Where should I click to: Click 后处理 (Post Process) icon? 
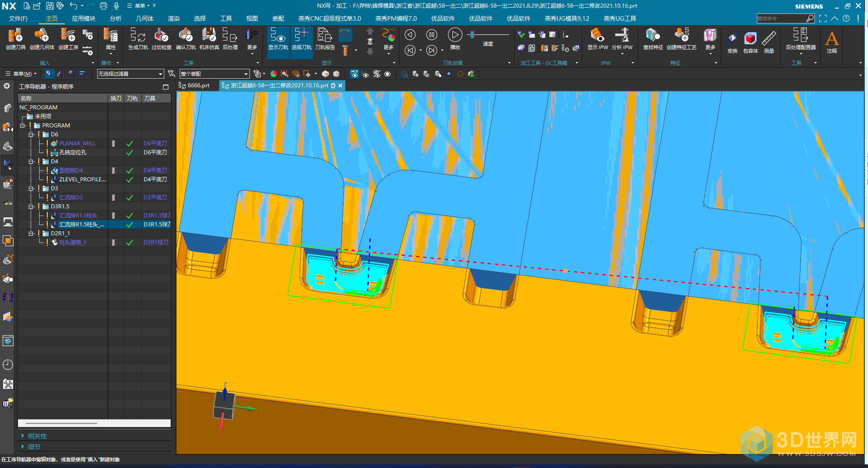230,39
